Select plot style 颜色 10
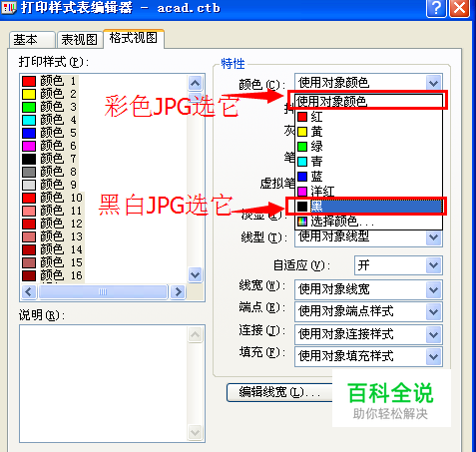The width and height of the screenshot is (476, 452). point(53,198)
